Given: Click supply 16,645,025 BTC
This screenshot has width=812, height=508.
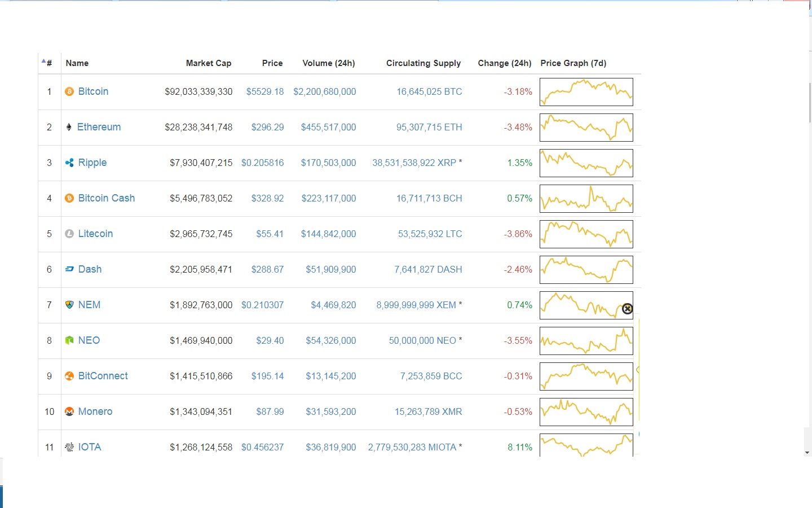Looking at the screenshot, I should pos(429,91).
